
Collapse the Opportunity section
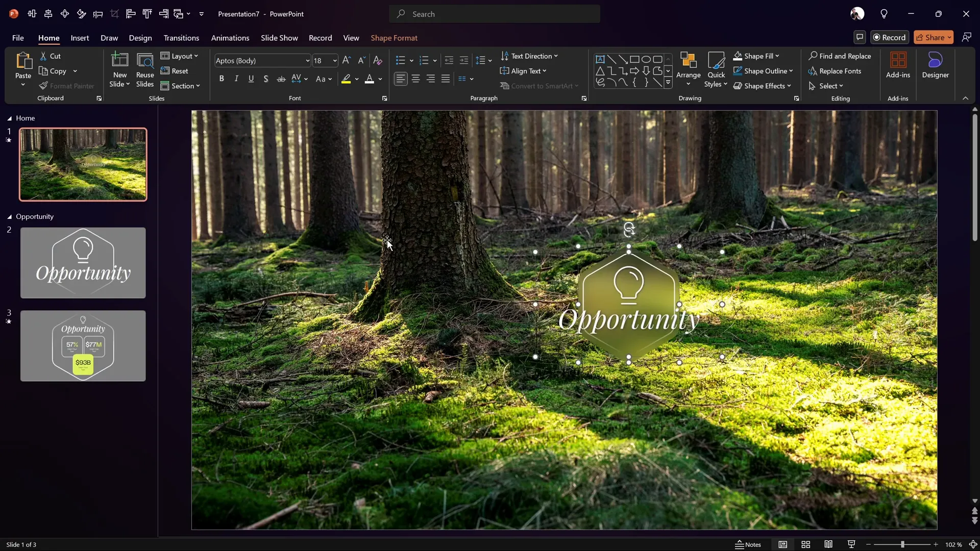click(x=9, y=217)
